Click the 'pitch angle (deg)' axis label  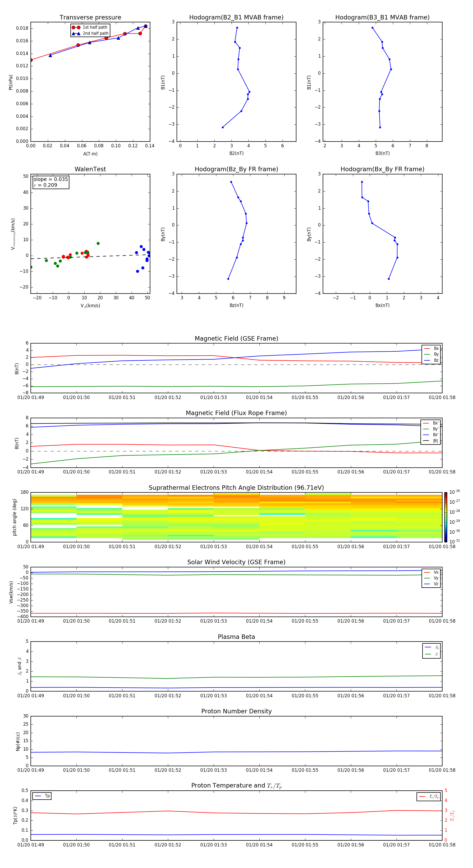[14, 517]
